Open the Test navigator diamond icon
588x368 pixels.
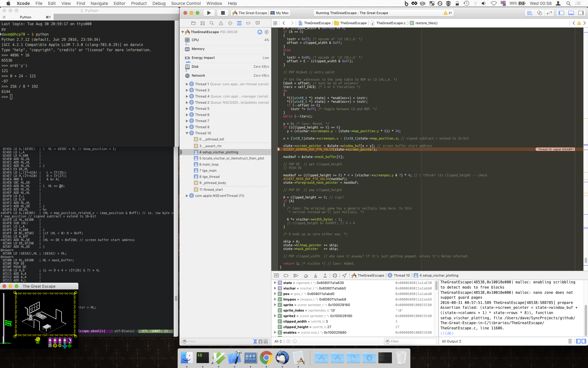(x=230, y=23)
